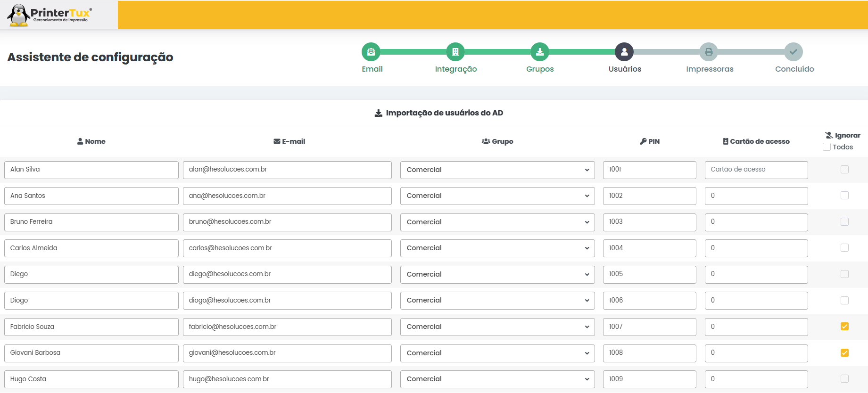Click the Cartão de acesso field for Alan Silva

click(x=756, y=170)
